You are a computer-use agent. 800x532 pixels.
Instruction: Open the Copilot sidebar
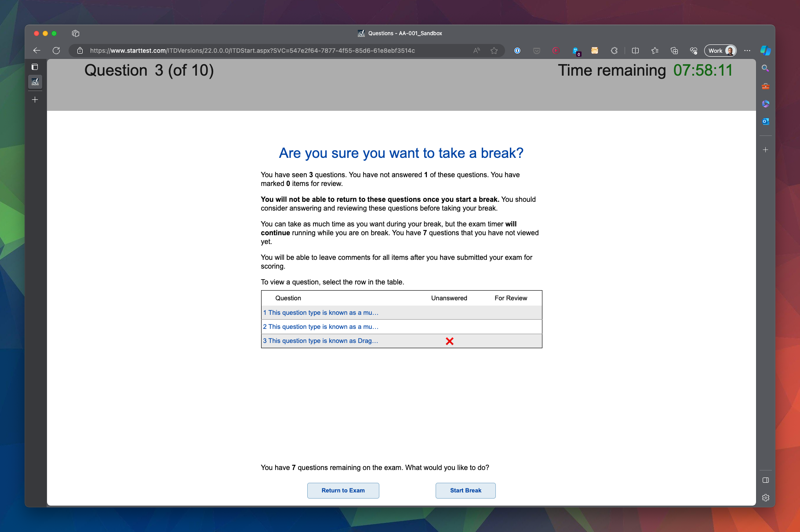click(x=765, y=51)
